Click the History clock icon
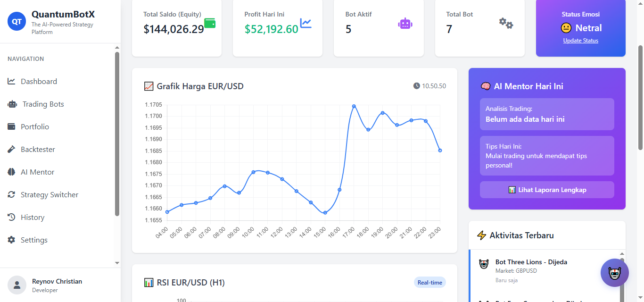 coord(12,217)
